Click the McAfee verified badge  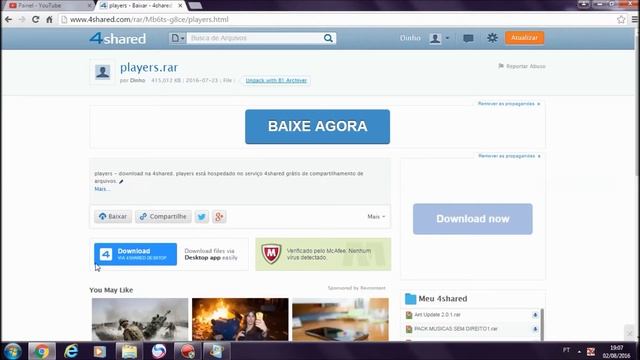coord(323,254)
